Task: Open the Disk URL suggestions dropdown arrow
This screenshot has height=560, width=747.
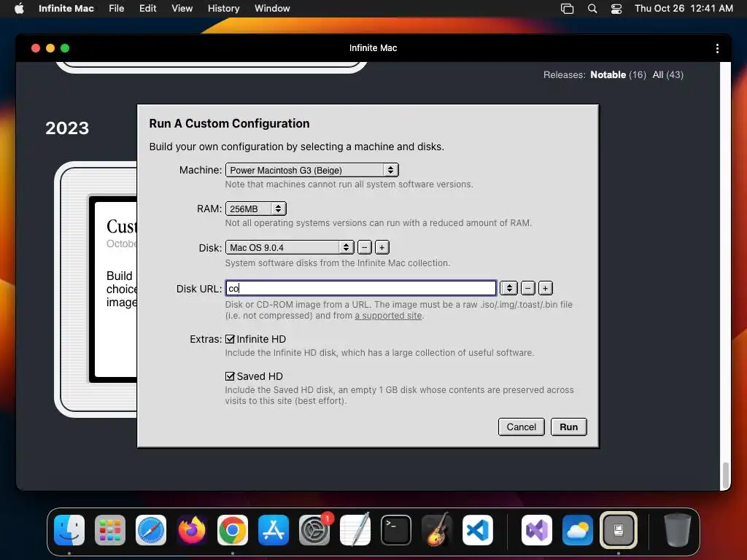Action: 508,288
